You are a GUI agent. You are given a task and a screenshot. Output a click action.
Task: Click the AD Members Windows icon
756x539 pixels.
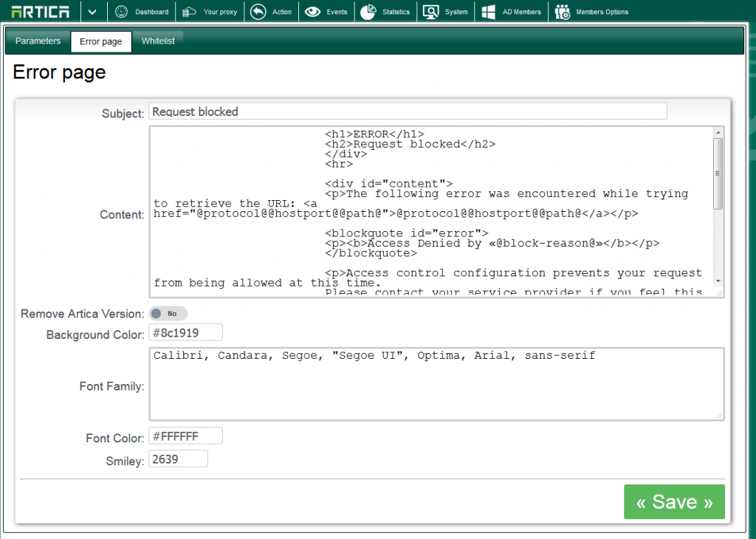tap(489, 12)
